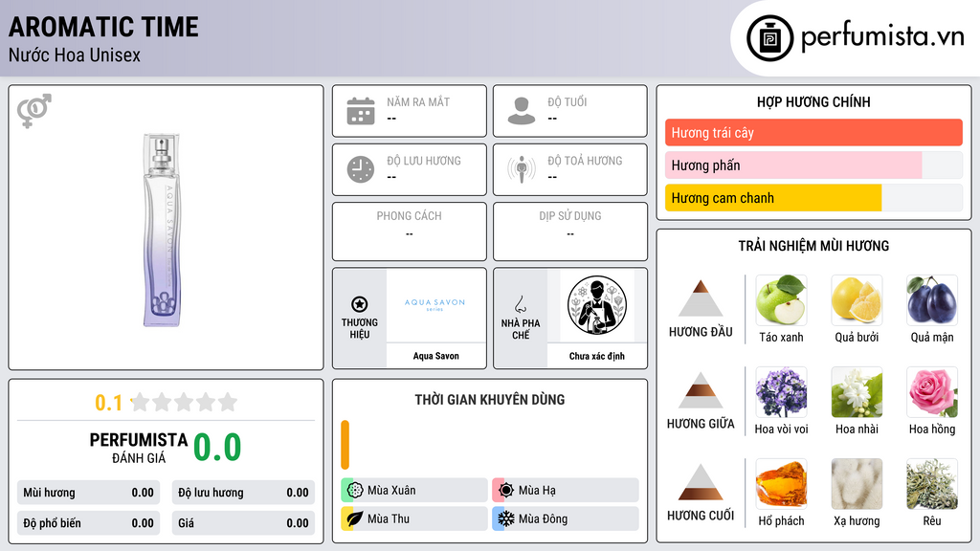Click the Aqua Savon brand logo
This screenshot has height=551, width=980.
435,305
